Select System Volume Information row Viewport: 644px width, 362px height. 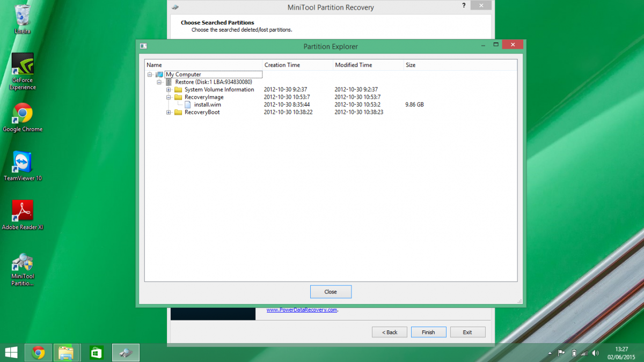(x=219, y=90)
